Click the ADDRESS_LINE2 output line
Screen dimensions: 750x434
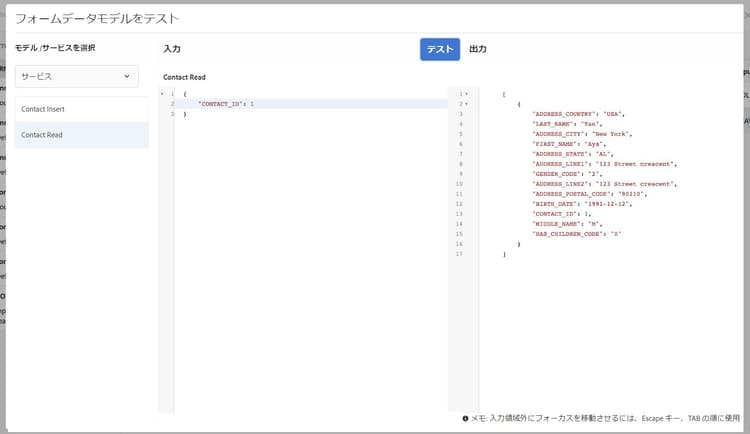(605, 184)
